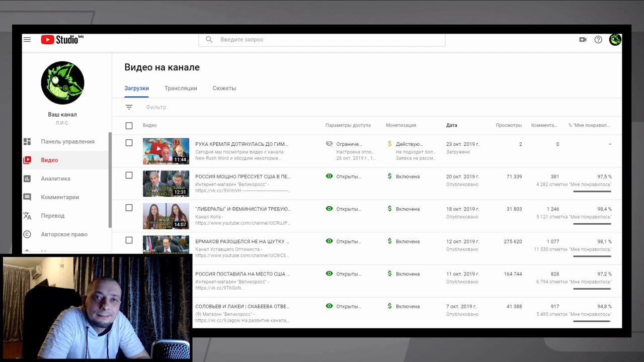The height and width of the screenshot is (362, 644).
Task: Click the orange dollar icon for РУКА КРЕМЛЯ
Action: point(389,144)
